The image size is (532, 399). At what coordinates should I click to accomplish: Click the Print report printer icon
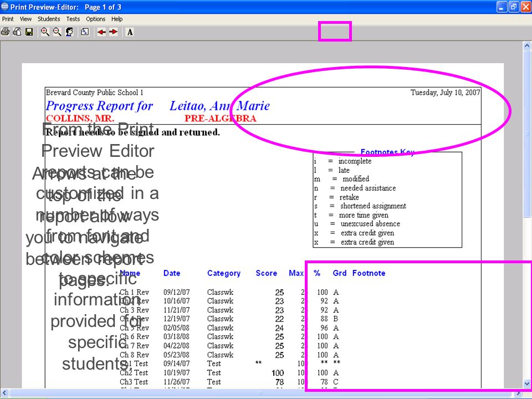(5, 32)
